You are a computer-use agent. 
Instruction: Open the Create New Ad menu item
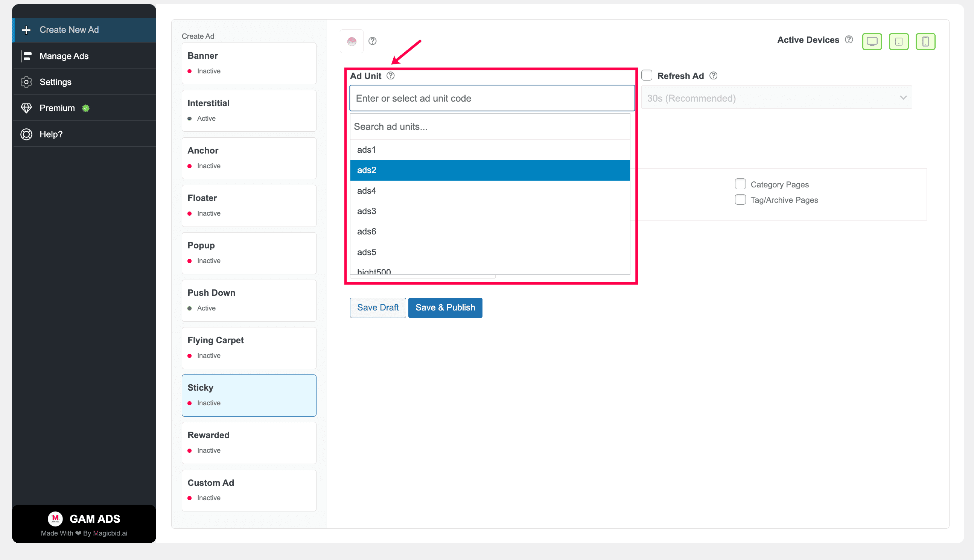point(84,30)
